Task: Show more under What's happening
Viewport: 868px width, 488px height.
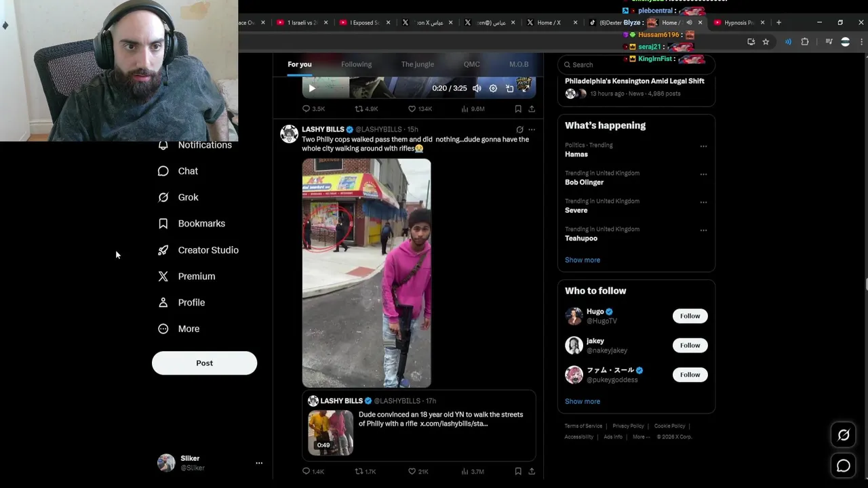Action: pos(583,260)
